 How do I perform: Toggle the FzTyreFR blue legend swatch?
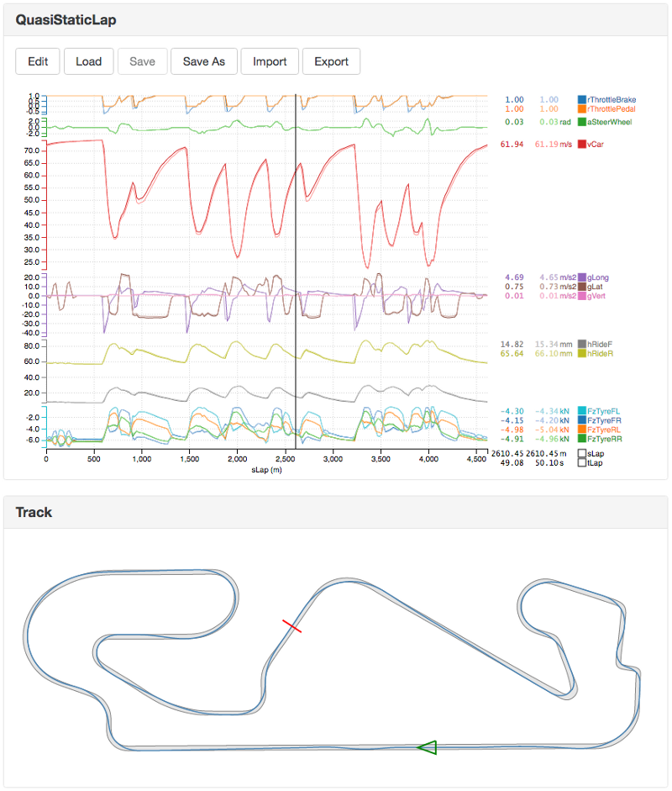582,420
